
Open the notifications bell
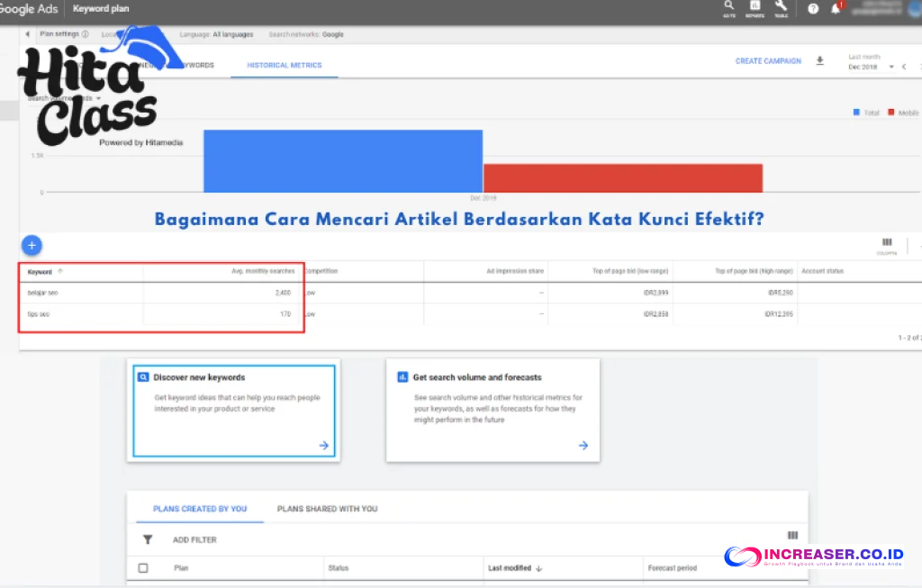point(836,9)
